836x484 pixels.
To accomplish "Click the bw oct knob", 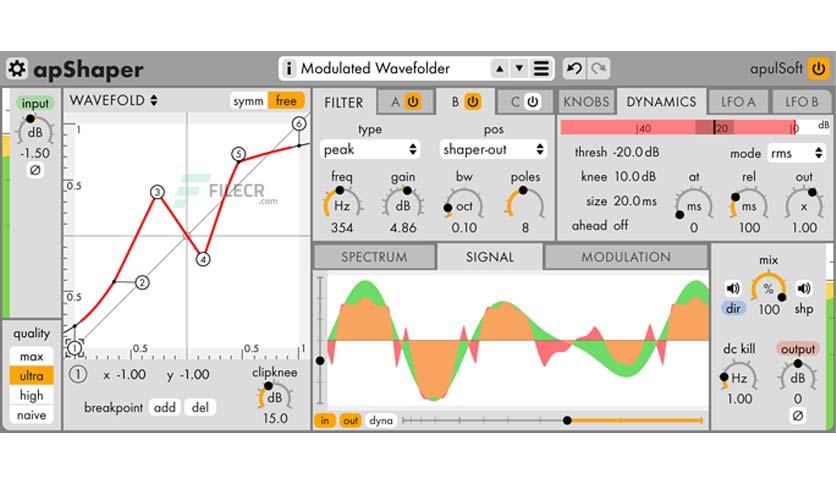I will coord(464,205).
